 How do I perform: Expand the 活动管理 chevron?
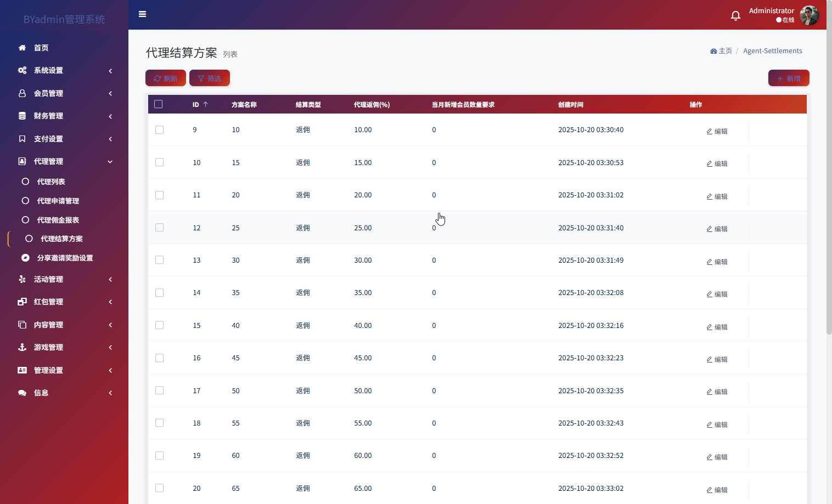point(110,279)
